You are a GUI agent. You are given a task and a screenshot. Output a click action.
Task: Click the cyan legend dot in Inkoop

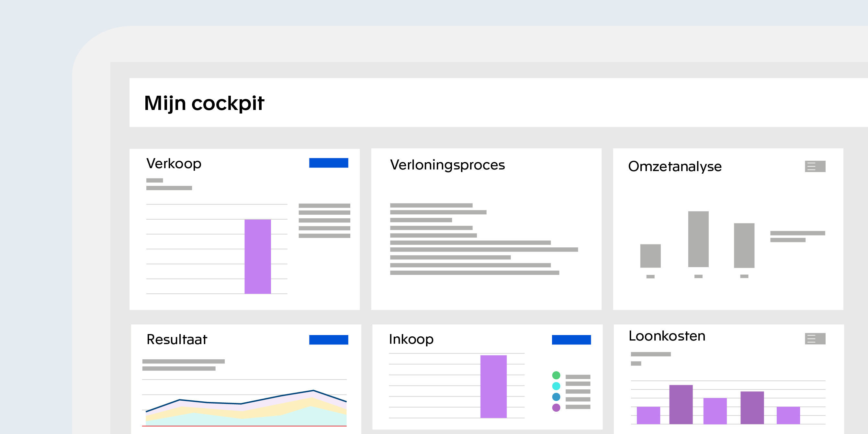pos(556,386)
